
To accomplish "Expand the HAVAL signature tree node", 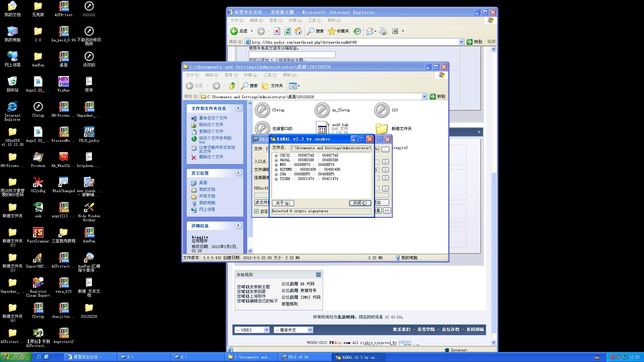I will pyautogui.click(x=276, y=160).
